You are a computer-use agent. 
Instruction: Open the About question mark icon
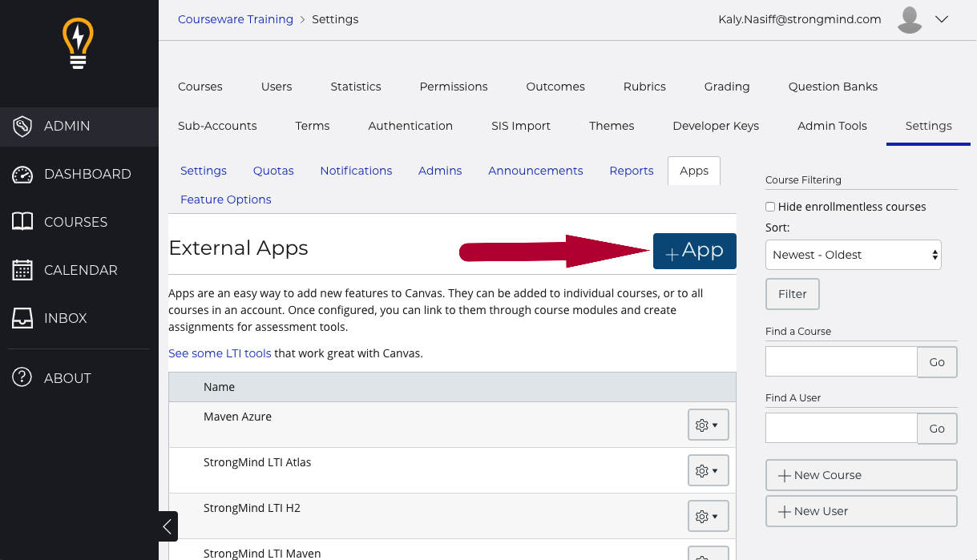(22, 377)
